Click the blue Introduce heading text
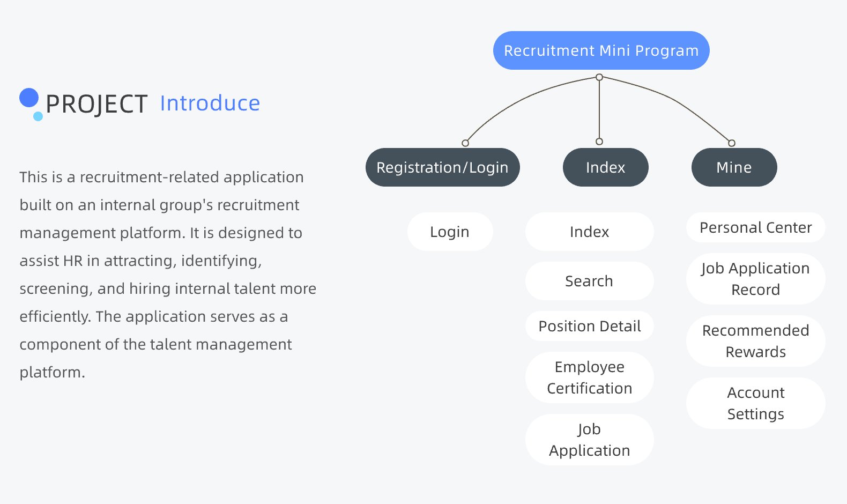Viewport: 847px width, 504px height. pos(210,103)
